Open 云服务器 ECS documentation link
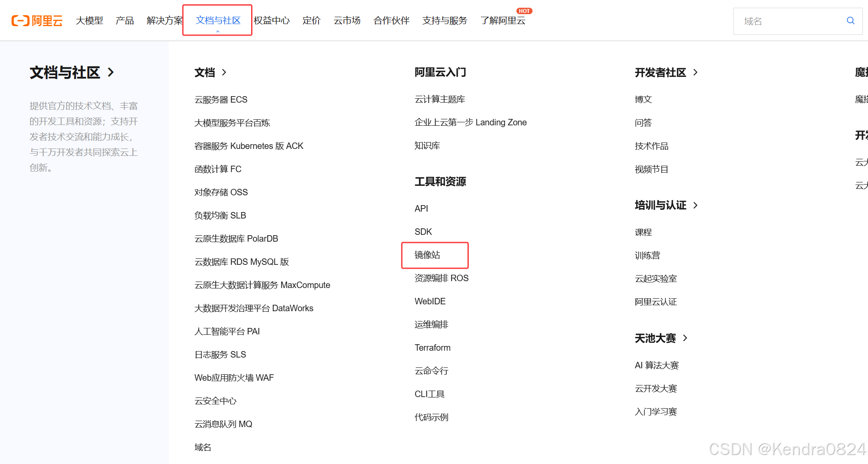Viewport: 868px width, 464px height. click(x=221, y=100)
